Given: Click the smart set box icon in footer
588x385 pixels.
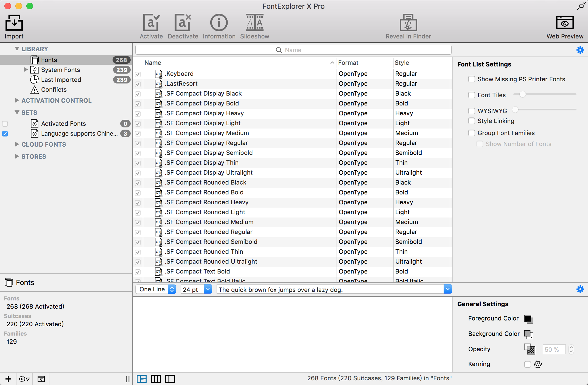Looking at the screenshot, I should tap(41, 379).
